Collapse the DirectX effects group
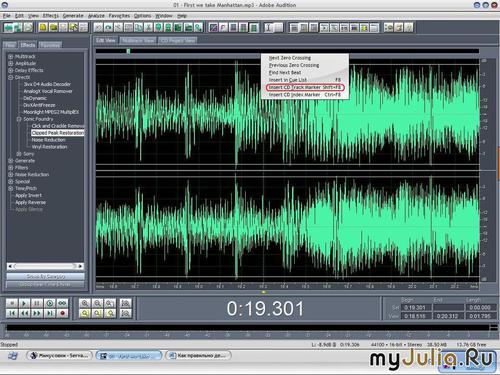 tap(11, 77)
